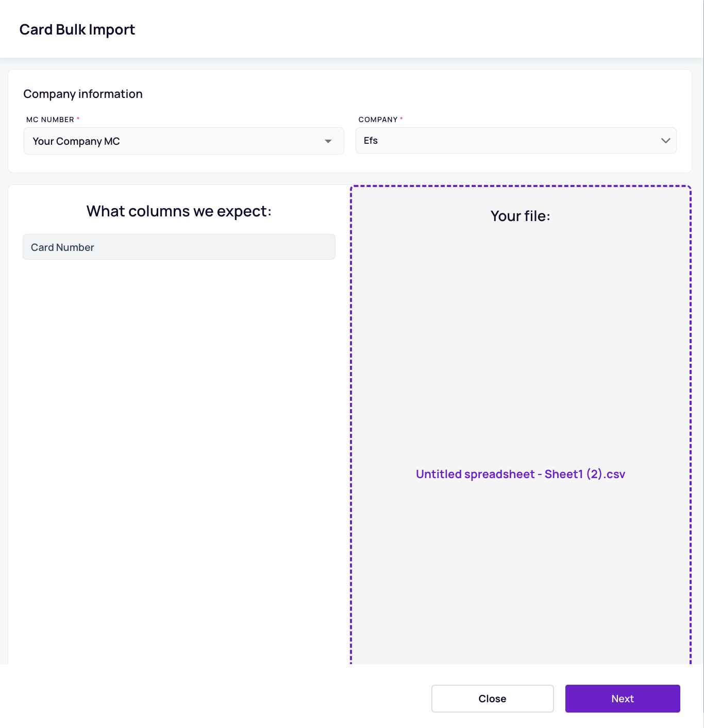The width and height of the screenshot is (704, 728).
Task: Select the 'Your Company MC' field
Action: click(x=183, y=141)
